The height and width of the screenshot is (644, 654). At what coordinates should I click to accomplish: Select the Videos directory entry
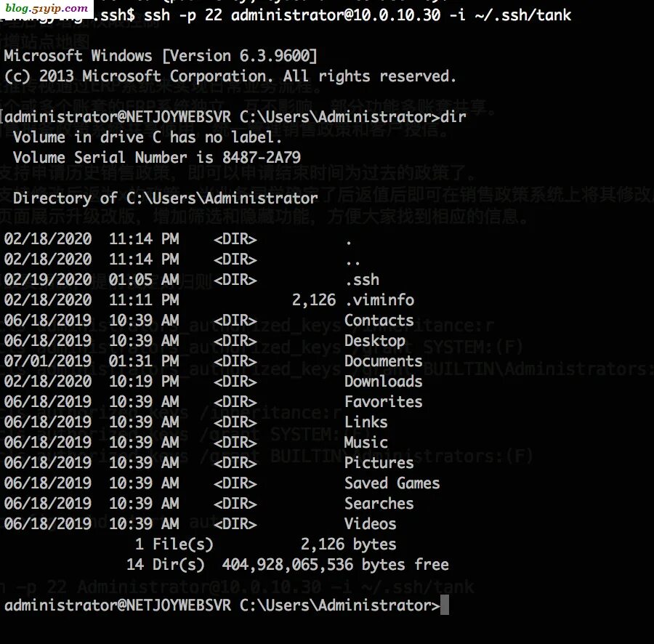point(371,523)
